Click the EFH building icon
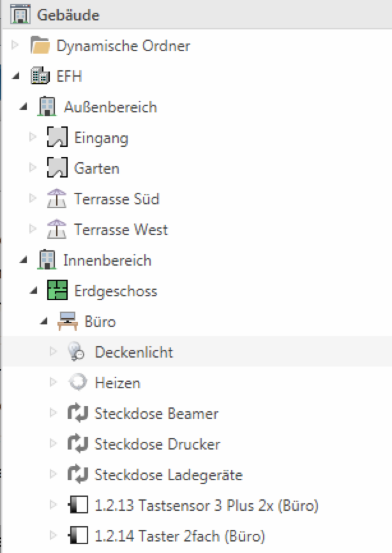Viewport: 392px width, 553px height. [x=39, y=77]
